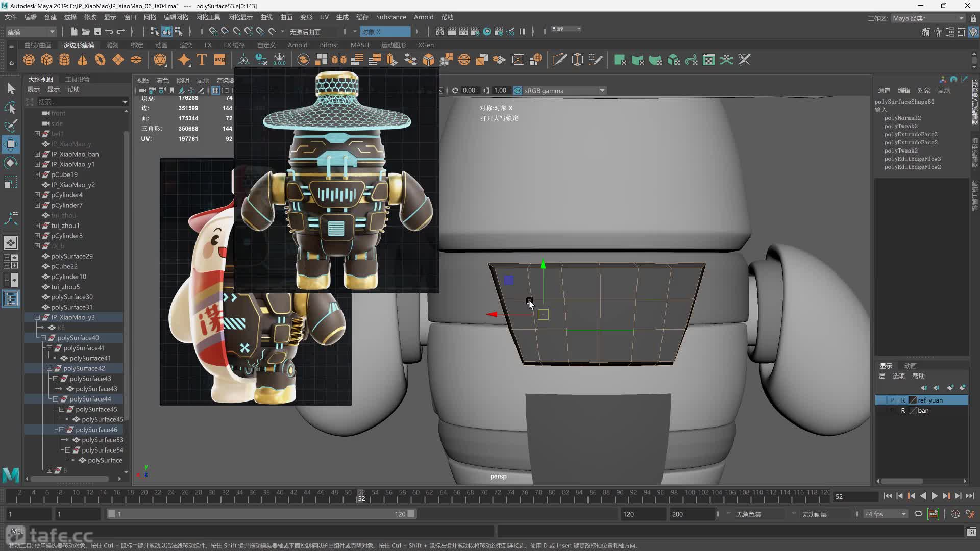Viewport: 980px width, 551px height.
Task: Expand IP_XiaoMao_ban in the outliner
Action: click(37, 154)
